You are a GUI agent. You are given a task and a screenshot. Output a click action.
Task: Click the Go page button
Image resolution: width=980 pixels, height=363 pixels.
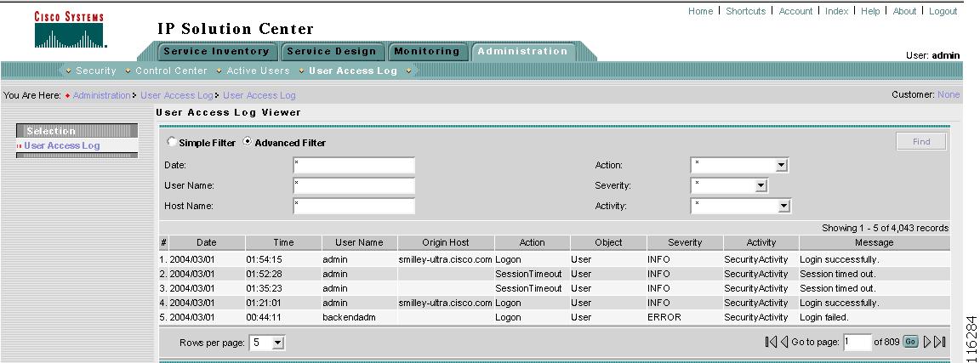[x=910, y=342]
